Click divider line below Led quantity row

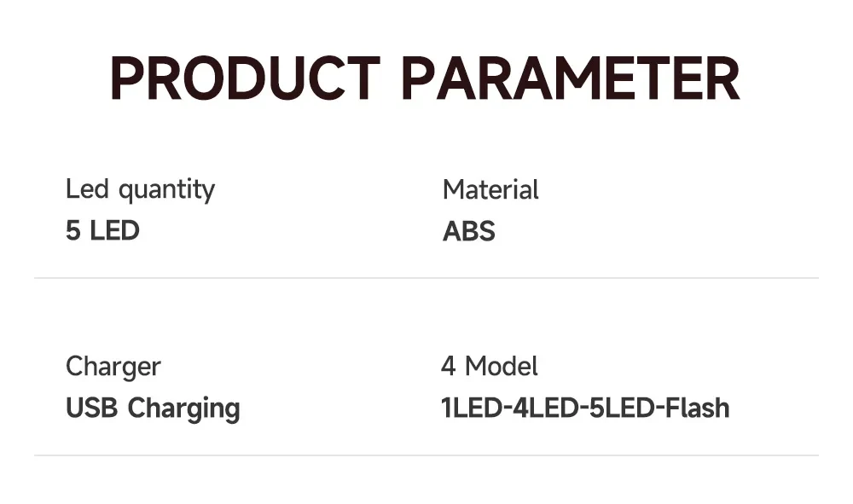(x=426, y=278)
